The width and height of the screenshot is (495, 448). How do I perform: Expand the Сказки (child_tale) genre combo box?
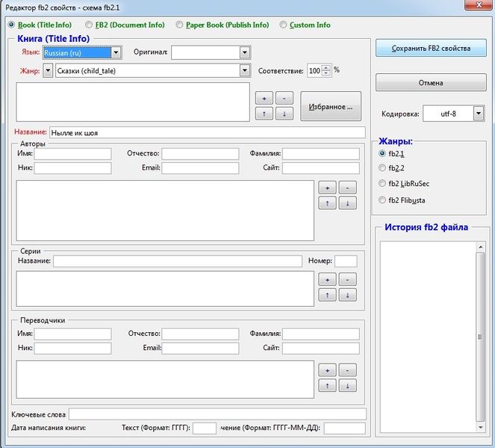tap(245, 70)
